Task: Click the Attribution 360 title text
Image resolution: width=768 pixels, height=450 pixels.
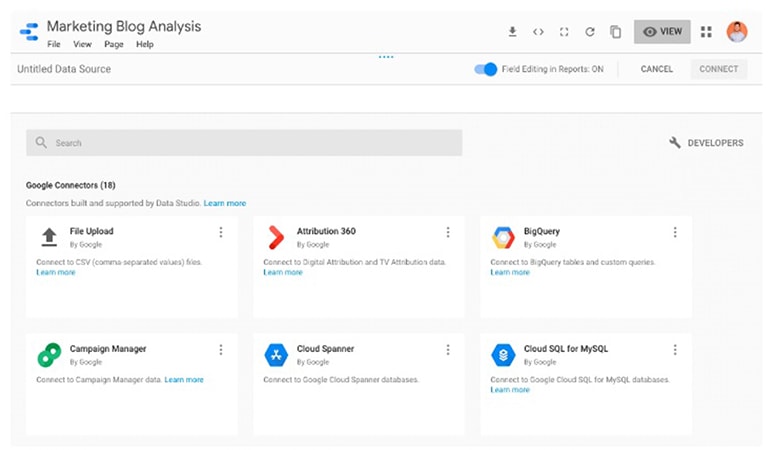Action: pyautogui.click(x=326, y=231)
